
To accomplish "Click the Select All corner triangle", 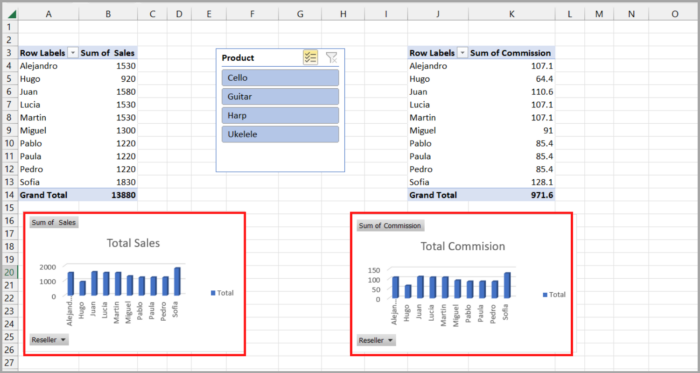I will [12, 14].
